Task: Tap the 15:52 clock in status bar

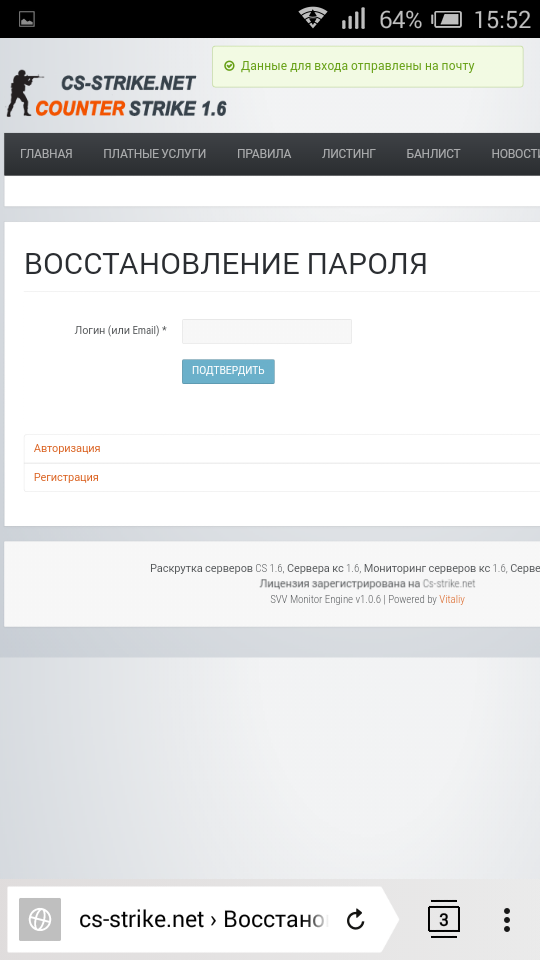Action: 502,20
